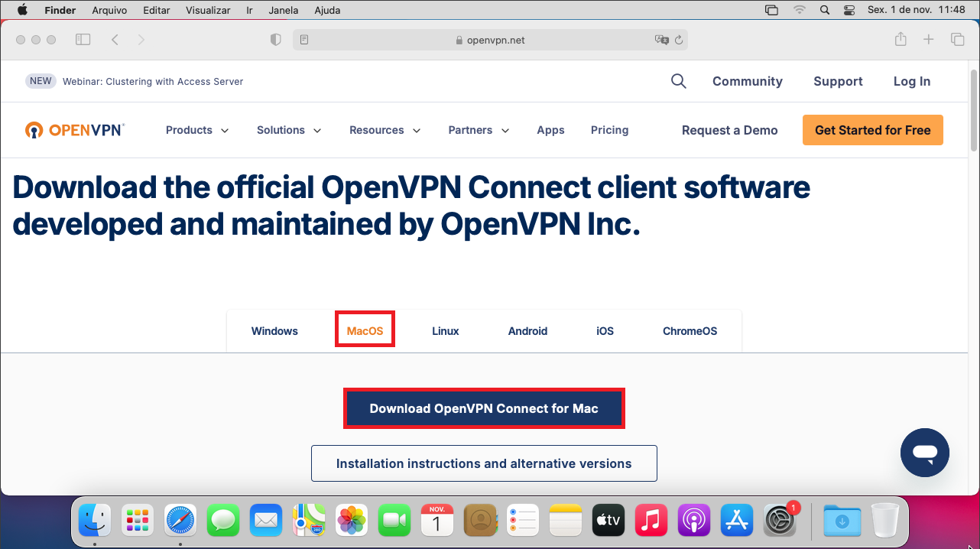Go back with Safari's back arrow
This screenshot has height=549, width=980.
tap(115, 40)
